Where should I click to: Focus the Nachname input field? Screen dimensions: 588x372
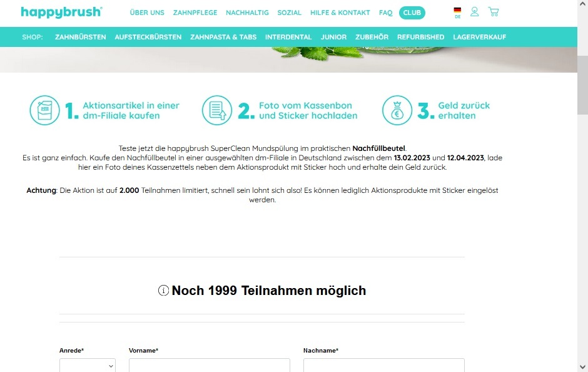pos(383,365)
